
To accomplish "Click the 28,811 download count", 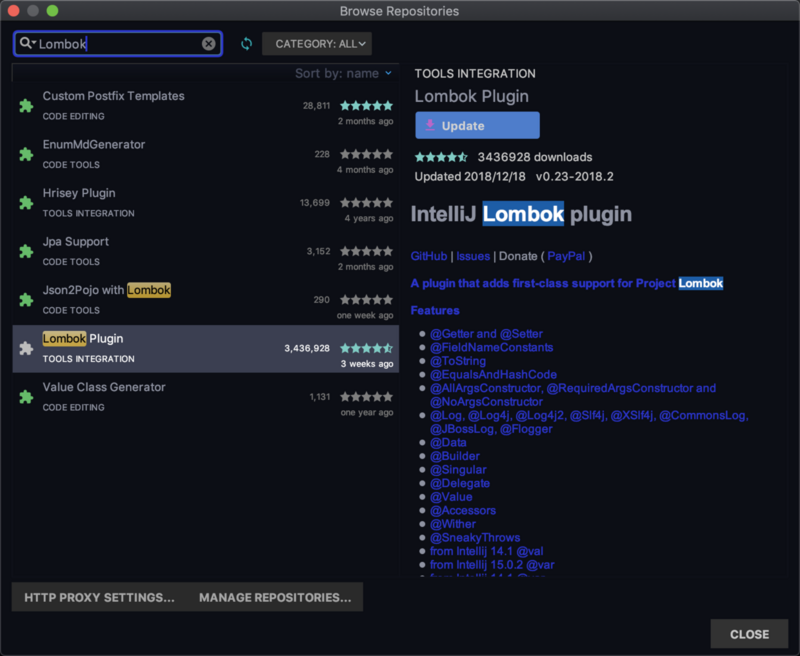I will 316,106.
